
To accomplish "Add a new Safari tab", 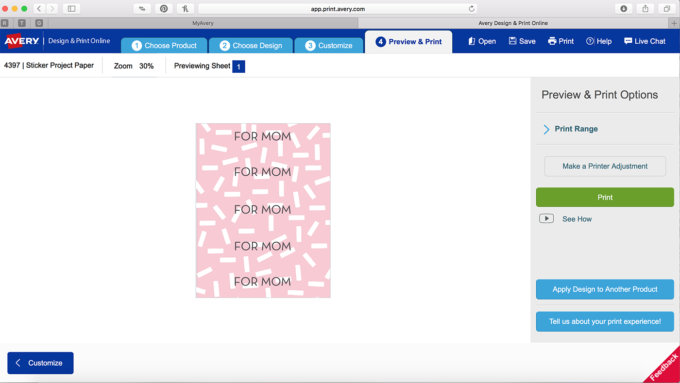I will [674, 23].
